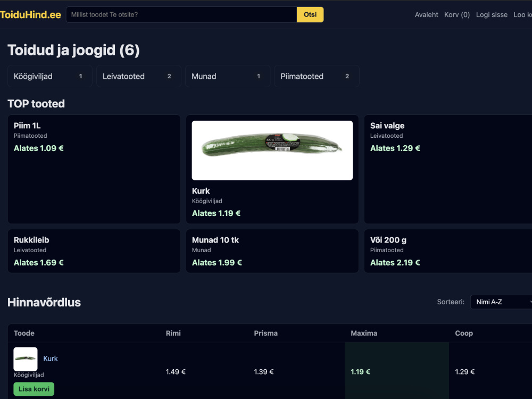Go to Avaleht in the navigation
532x399 pixels.
tap(427, 14)
